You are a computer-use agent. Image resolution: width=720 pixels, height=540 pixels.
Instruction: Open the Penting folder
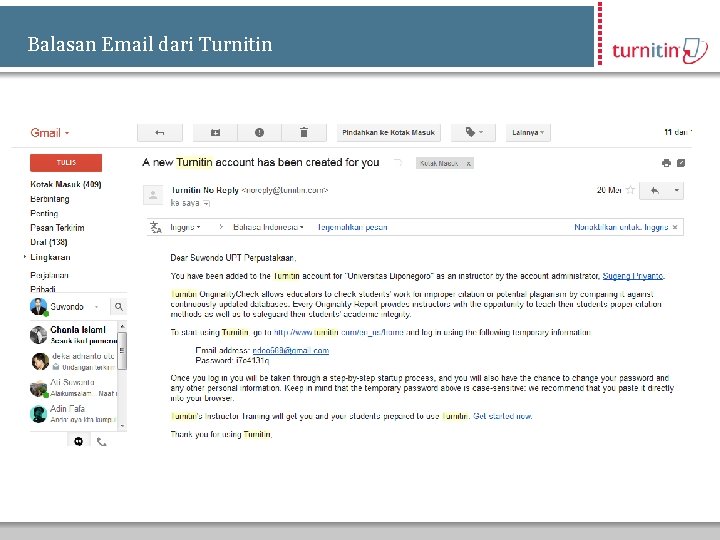[44, 214]
